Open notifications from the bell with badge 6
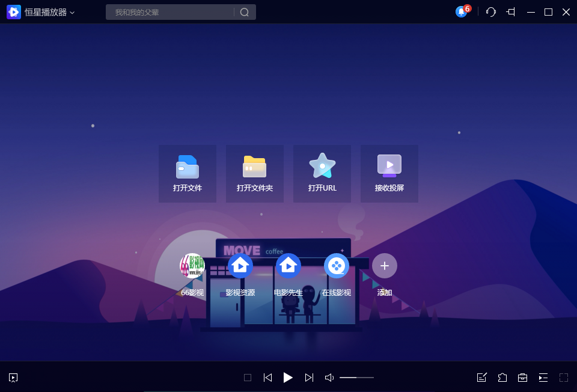 pyautogui.click(x=462, y=12)
